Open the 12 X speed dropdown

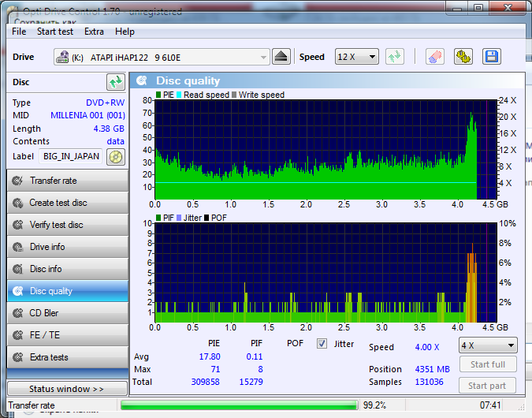[356, 57]
